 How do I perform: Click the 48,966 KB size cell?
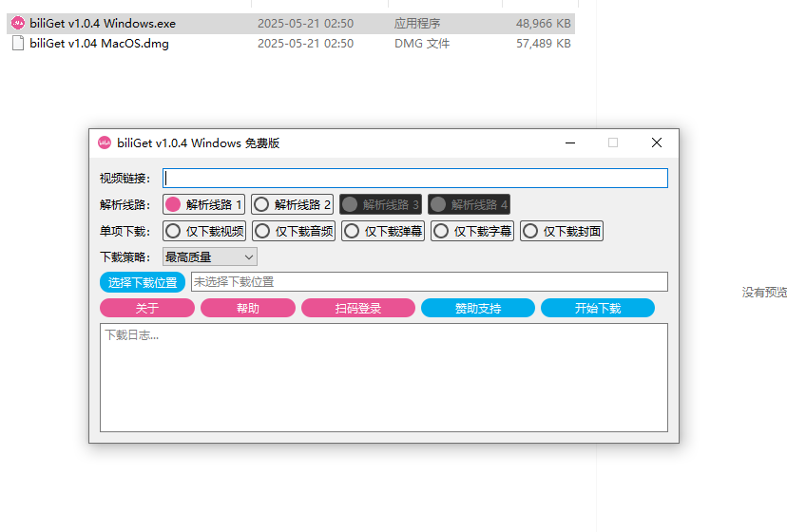[x=543, y=23]
